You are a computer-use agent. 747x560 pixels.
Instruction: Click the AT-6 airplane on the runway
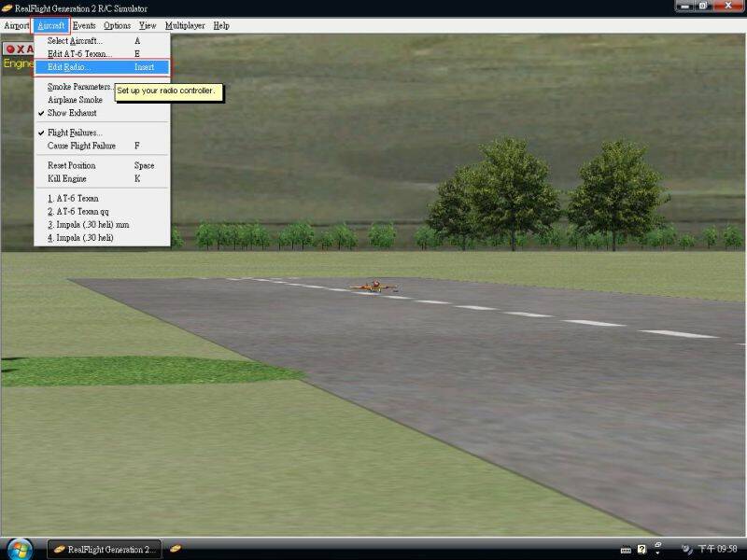pos(374,287)
